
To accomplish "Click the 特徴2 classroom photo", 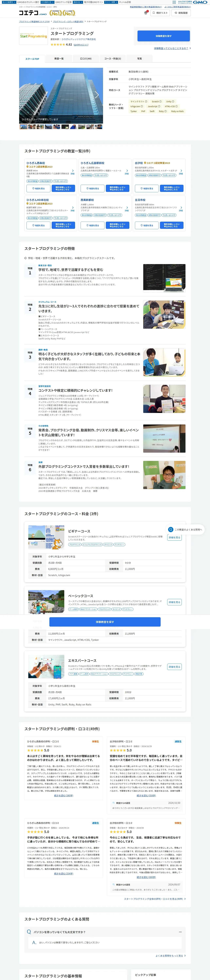I will click(x=164, y=315).
